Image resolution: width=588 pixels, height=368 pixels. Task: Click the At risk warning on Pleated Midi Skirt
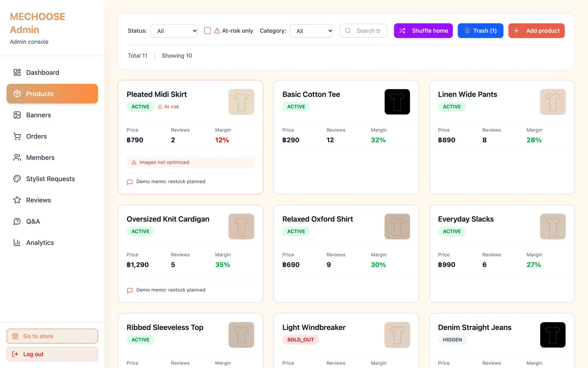coord(168,107)
